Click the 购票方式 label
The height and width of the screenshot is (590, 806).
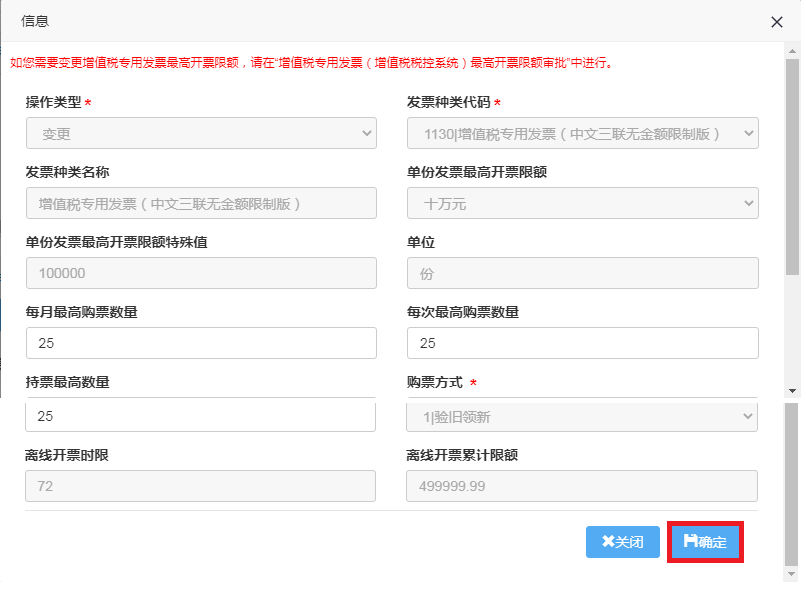click(435, 382)
